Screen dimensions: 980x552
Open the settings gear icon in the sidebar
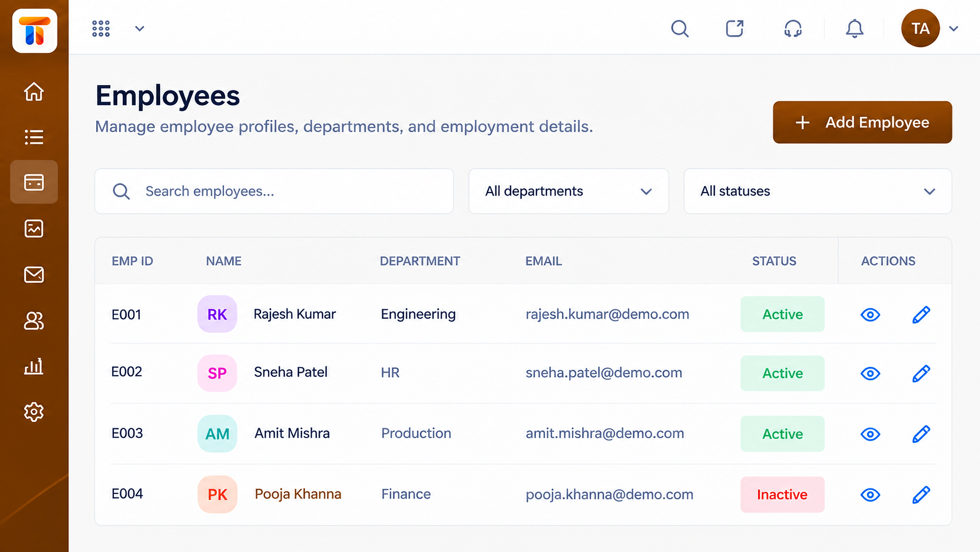pyautogui.click(x=34, y=412)
